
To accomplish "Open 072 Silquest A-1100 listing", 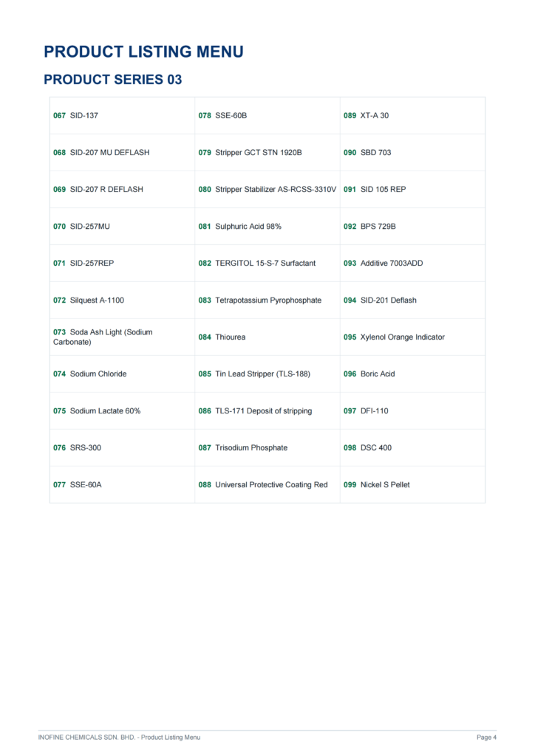I will click(x=88, y=300).
